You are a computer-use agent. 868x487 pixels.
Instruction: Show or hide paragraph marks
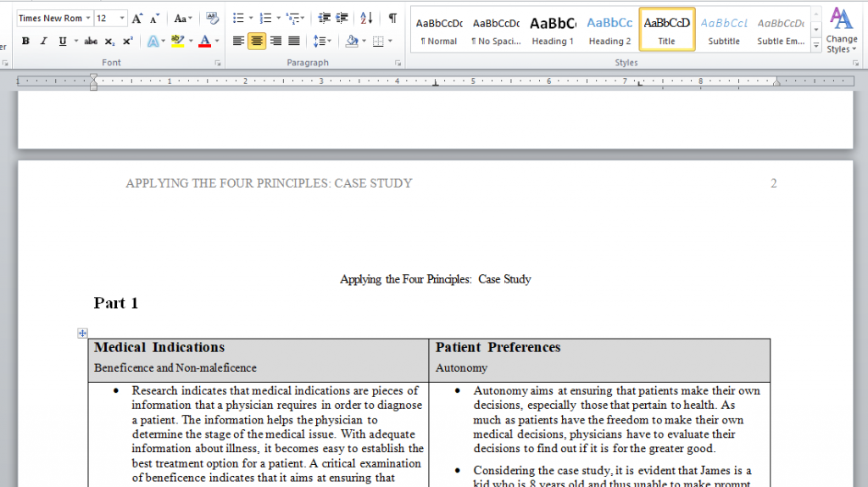tap(392, 19)
